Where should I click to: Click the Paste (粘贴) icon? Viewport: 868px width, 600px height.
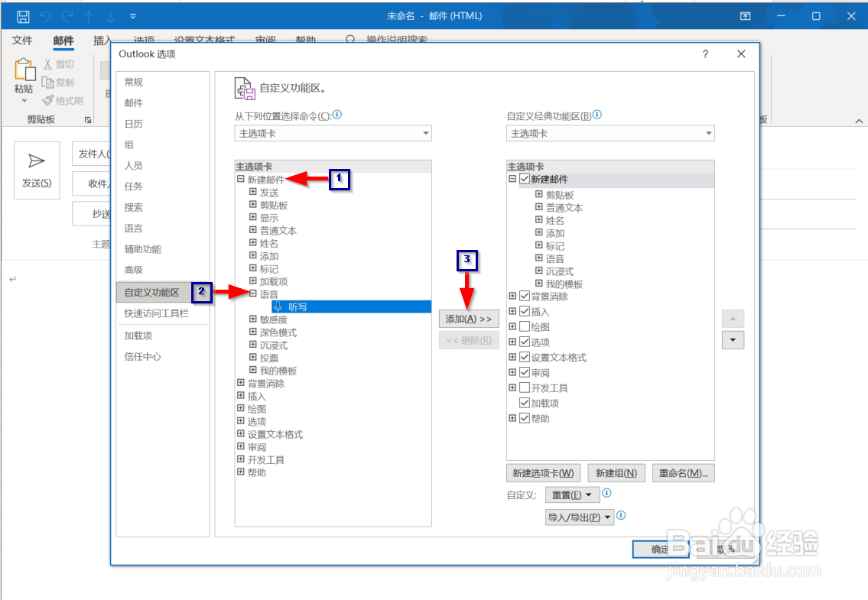24,70
